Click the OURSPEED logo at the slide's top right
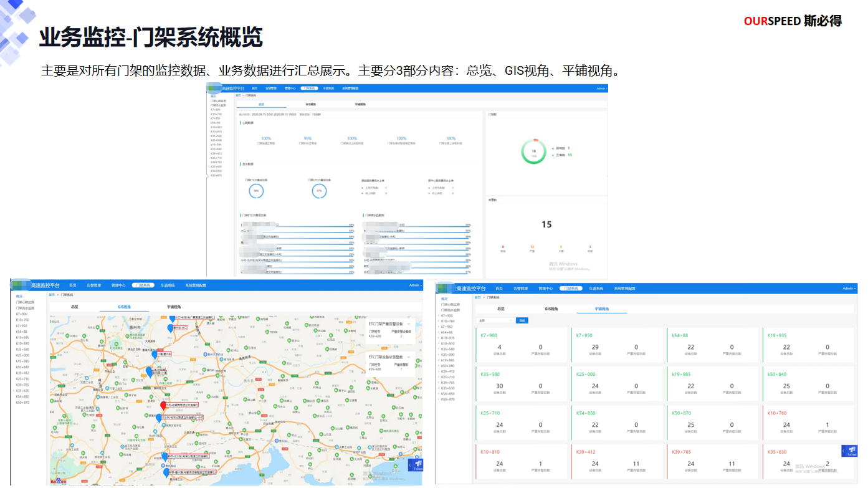 792,21
